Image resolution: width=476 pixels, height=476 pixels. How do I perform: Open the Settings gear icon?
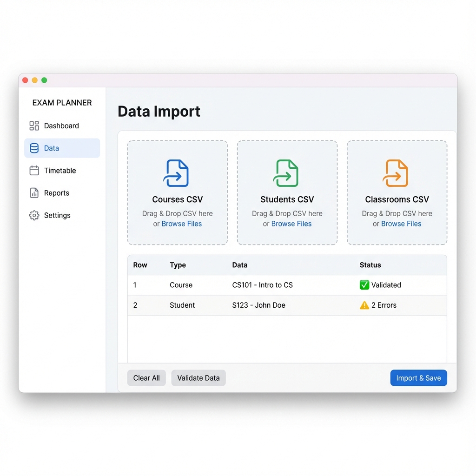click(33, 215)
